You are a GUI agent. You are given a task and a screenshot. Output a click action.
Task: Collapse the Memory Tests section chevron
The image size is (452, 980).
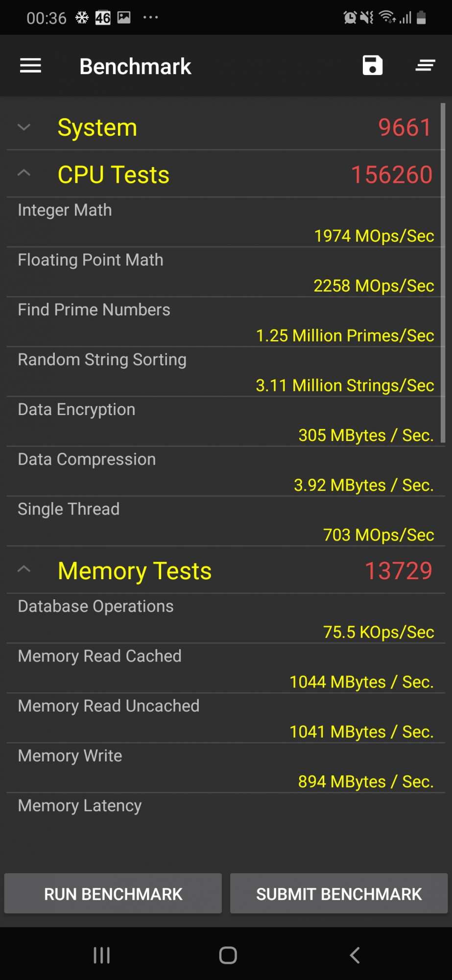[x=24, y=569]
